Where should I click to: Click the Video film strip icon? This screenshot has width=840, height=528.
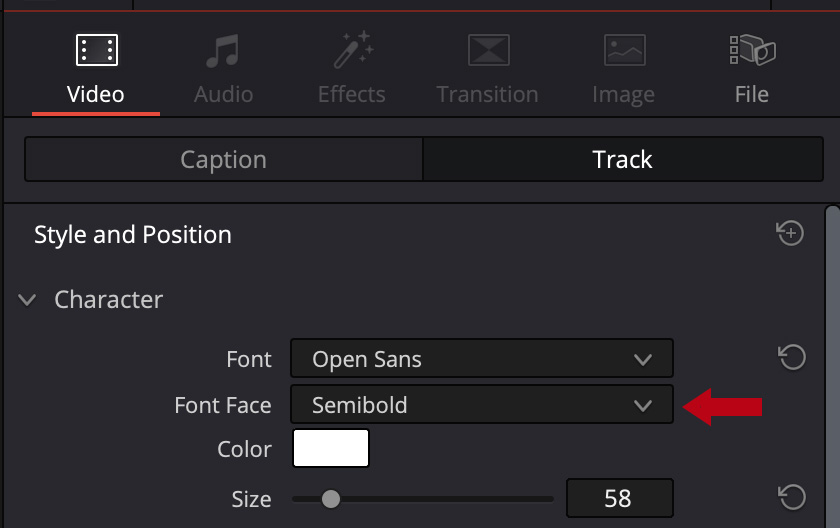[x=96, y=50]
